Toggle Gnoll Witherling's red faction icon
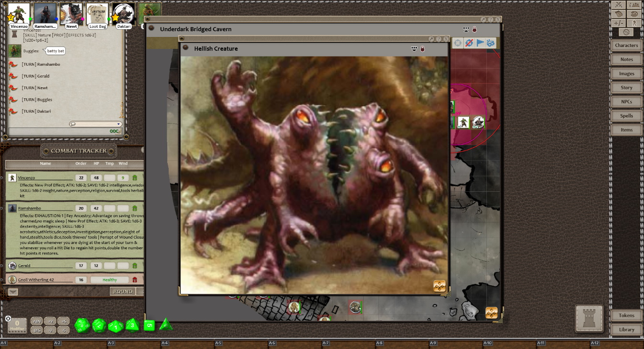644x349 pixels. (135, 279)
